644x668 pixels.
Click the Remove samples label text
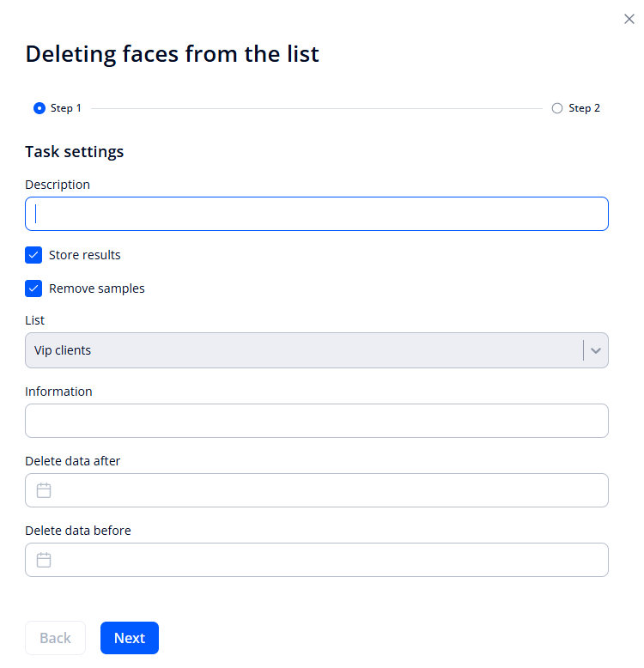coord(96,288)
